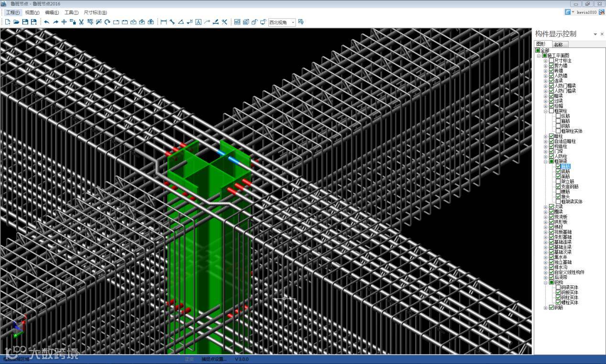The image size is (606, 364).
Task: Enable the 框架柱 checkbox
Action: coord(551,111)
